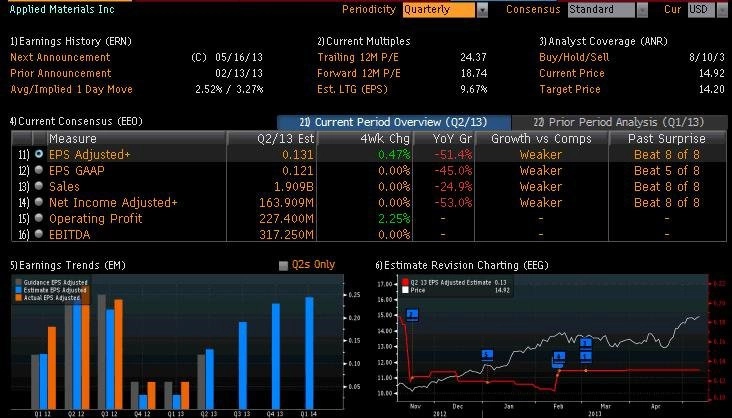Click the Past Surprise column header

point(667,139)
